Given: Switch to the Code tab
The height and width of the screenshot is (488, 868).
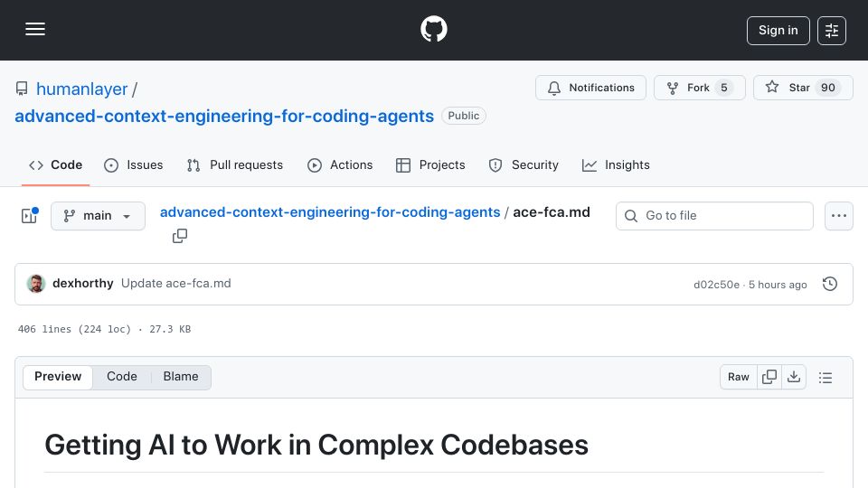Looking at the screenshot, I should click(55, 164).
